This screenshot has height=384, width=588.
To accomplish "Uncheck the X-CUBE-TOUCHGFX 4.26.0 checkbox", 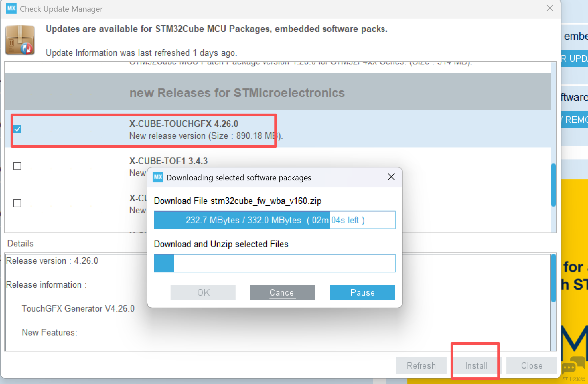I will 17,129.
